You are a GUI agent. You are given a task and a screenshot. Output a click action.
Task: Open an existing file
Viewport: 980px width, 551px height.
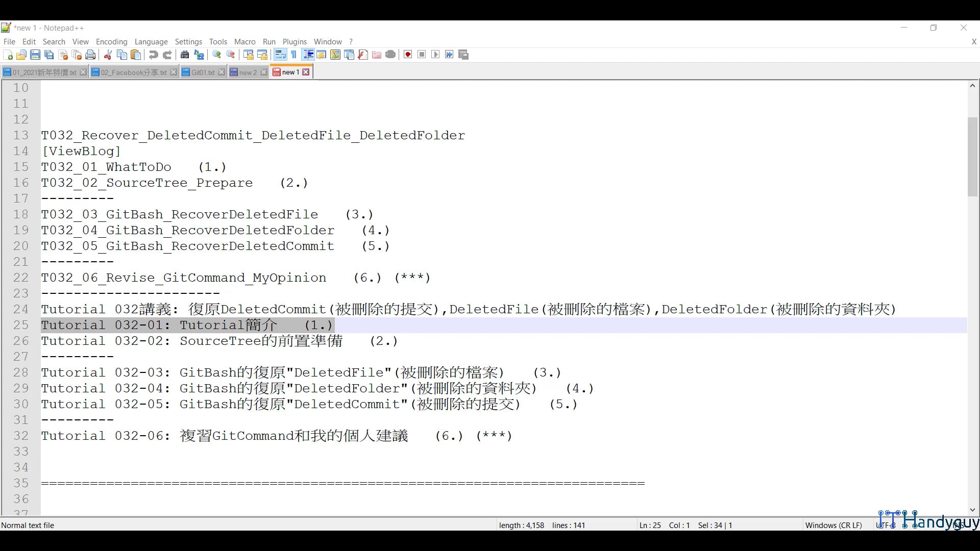click(x=21, y=55)
